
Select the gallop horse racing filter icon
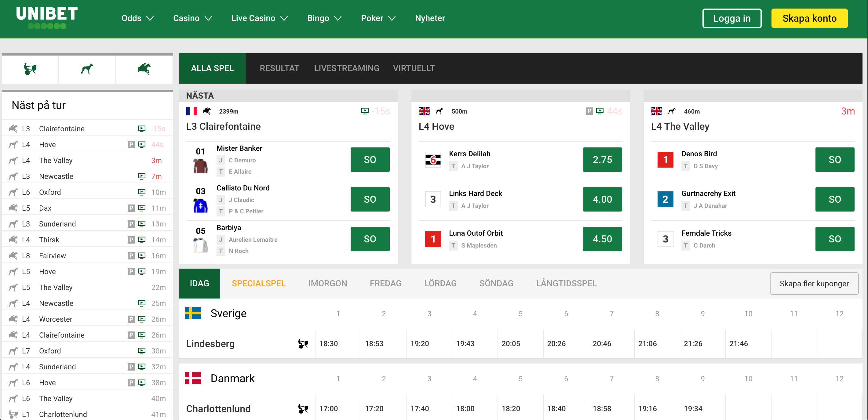144,69
